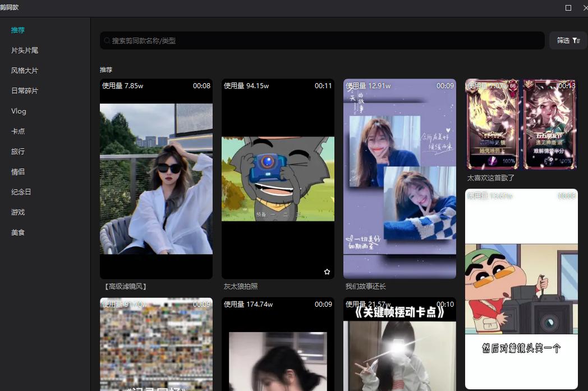Open the 美食 category
Screen dimensions: 588x391
pyautogui.click(x=18, y=232)
